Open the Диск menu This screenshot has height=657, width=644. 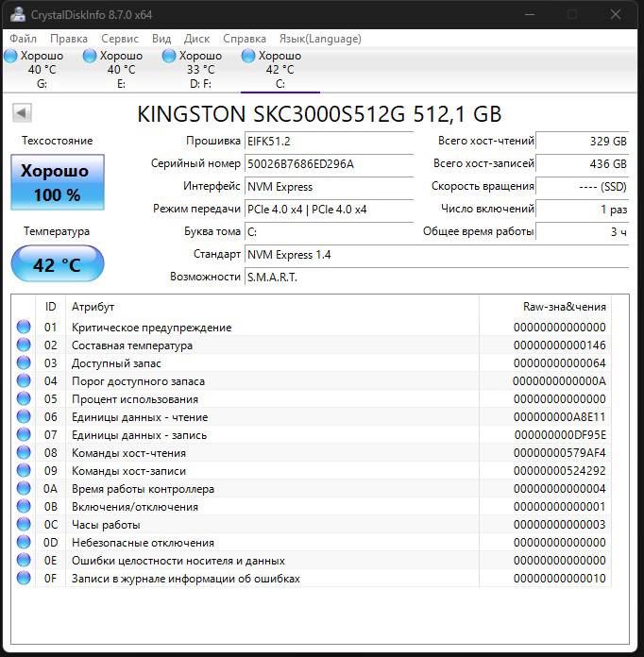tap(196, 39)
